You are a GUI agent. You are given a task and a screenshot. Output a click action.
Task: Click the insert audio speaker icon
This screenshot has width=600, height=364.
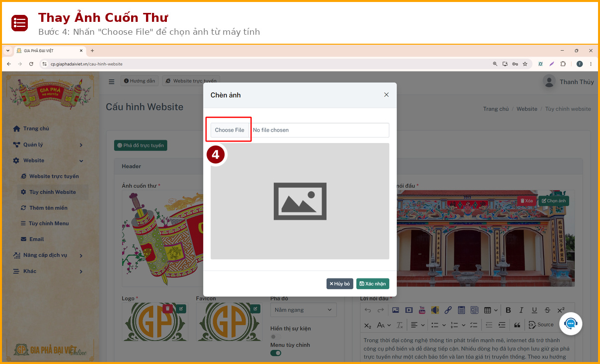coord(435,310)
